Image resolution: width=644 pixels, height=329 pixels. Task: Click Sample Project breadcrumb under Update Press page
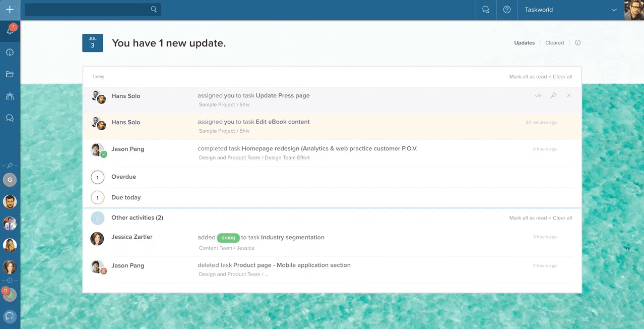pos(217,104)
